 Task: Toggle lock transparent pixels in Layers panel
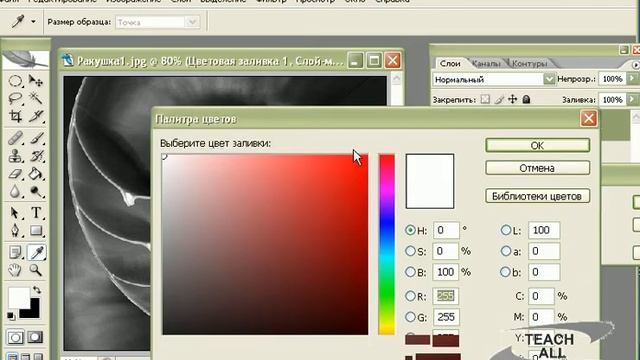click(485, 99)
